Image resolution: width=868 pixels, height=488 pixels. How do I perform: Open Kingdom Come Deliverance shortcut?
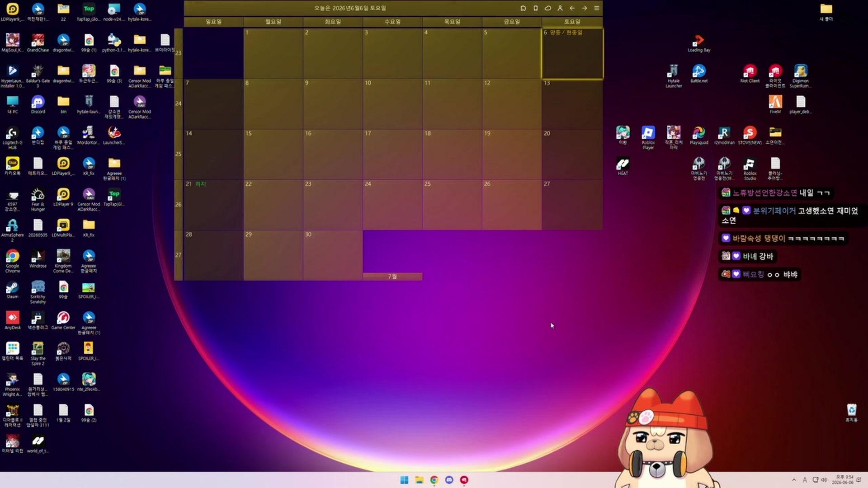pyautogui.click(x=63, y=261)
